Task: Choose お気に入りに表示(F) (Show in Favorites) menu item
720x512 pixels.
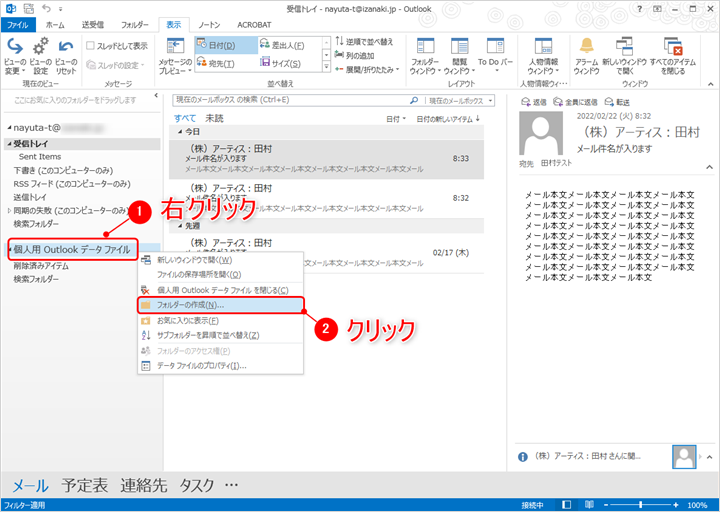Action: pyautogui.click(x=220, y=321)
